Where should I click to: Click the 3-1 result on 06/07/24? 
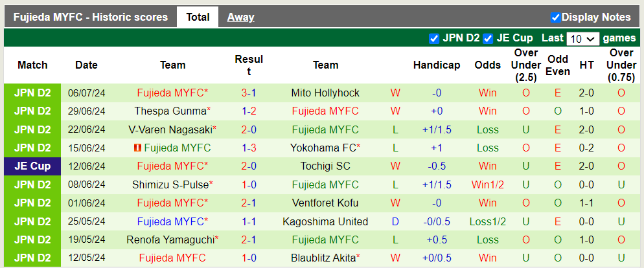[x=249, y=93]
